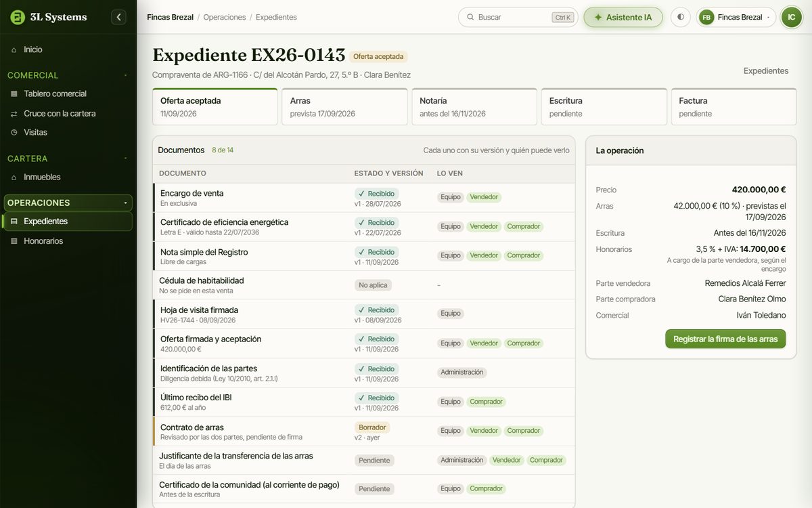The height and width of the screenshot is (508, 812).
Task: Collapse the sidebar with the chevron button
Action: pyautogui.click(x=119, y=17)
